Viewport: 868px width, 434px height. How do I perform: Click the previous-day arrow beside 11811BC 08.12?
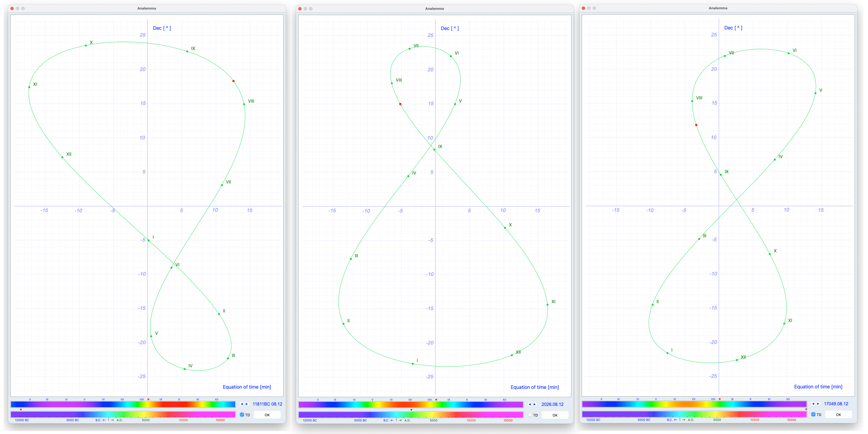[242, 404]
